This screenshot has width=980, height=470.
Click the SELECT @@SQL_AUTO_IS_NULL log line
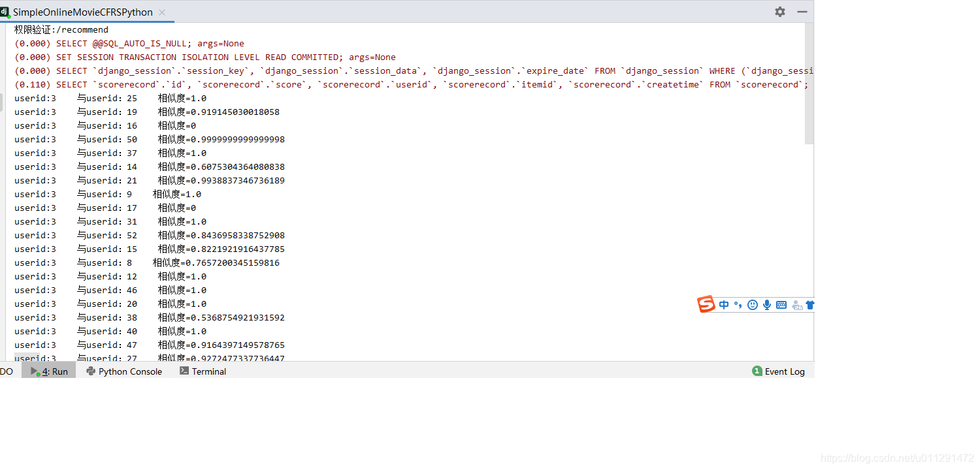pos(129,43)
